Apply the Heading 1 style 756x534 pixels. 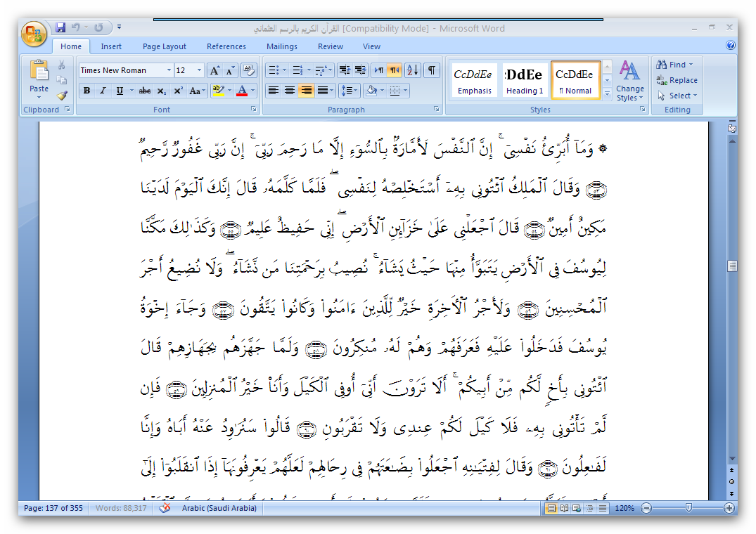pos(525,80)
